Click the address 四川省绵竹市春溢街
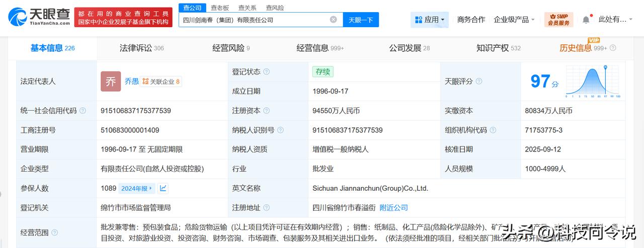Viewport: 644px width, 248px height. click(344, 208)
